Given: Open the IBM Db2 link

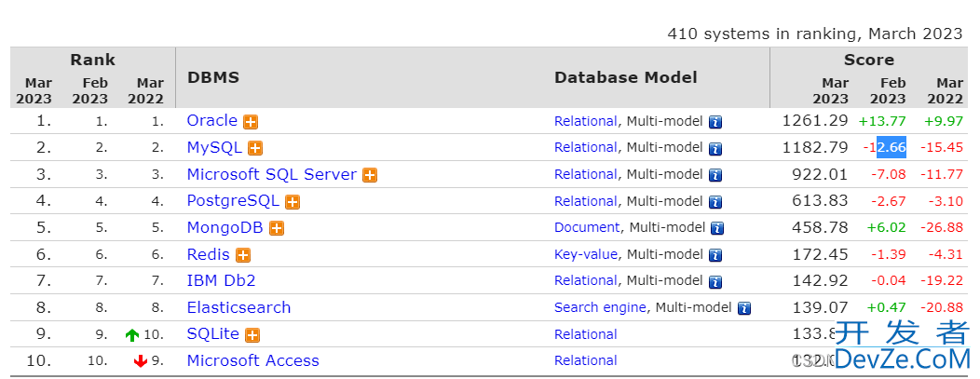Looking at the screenshot, I should tap(222, 281).
